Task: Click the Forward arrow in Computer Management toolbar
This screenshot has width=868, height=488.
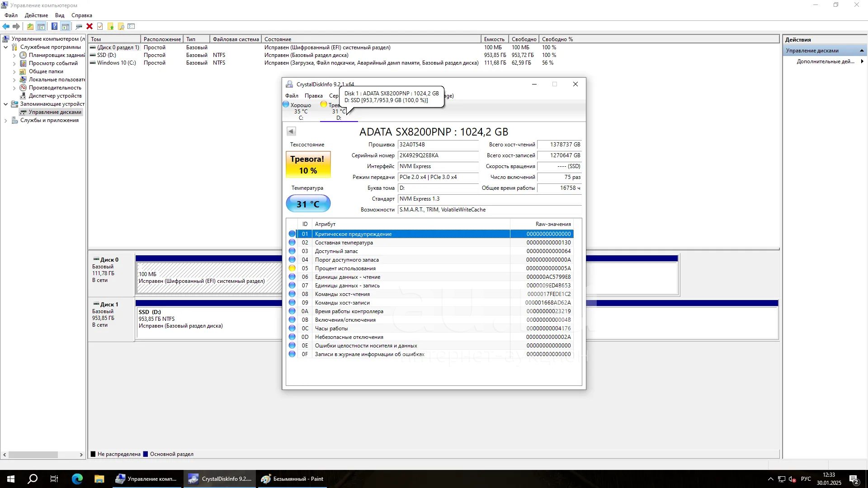Action: pos(16,26)
